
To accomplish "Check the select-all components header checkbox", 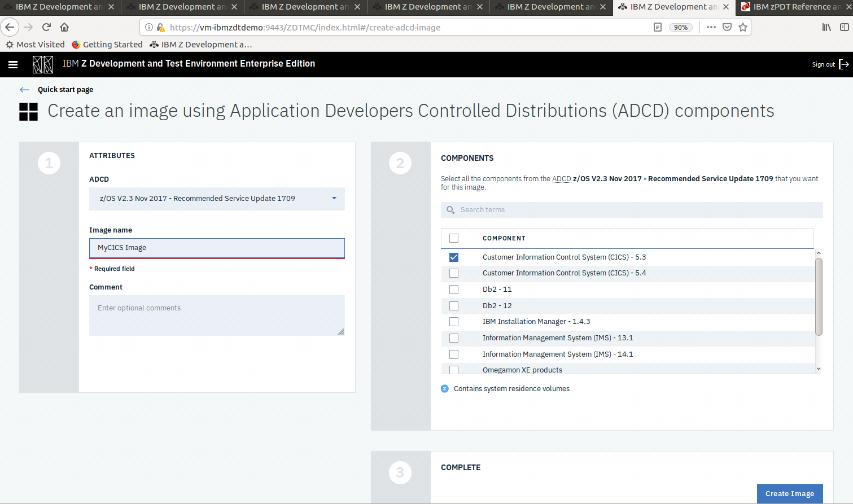I will pos(454,238).
